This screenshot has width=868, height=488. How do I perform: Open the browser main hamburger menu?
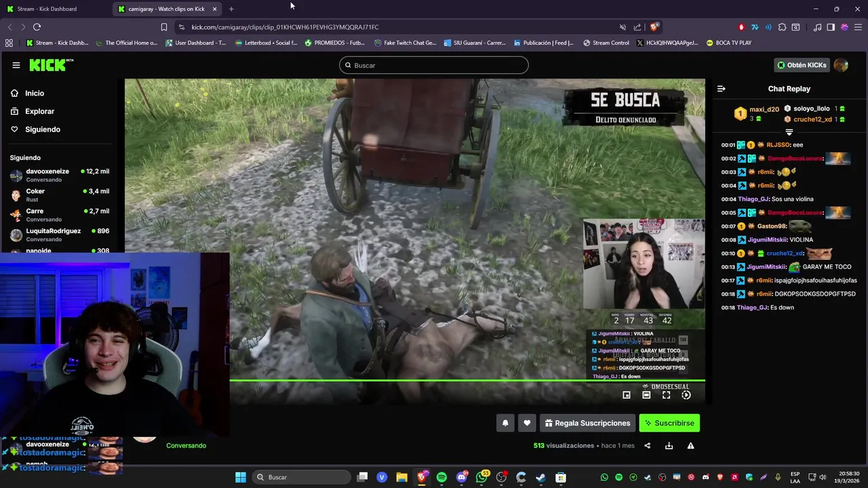858,27
